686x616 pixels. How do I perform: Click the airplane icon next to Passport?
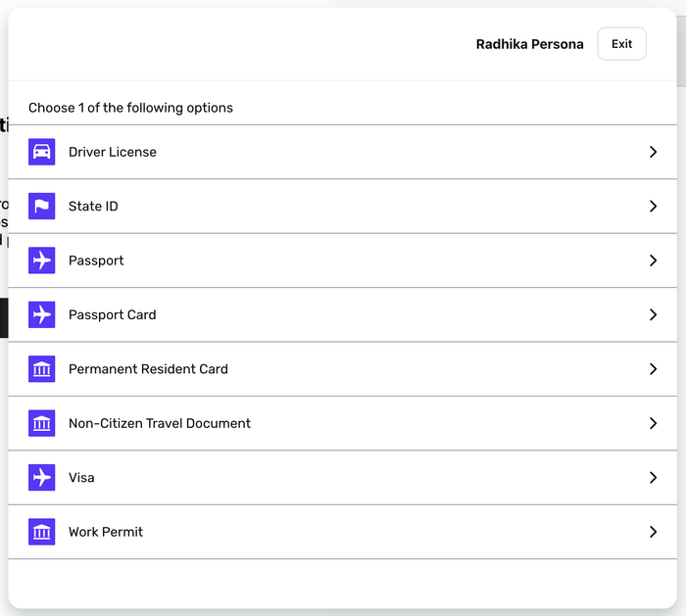tap(41, 261)
